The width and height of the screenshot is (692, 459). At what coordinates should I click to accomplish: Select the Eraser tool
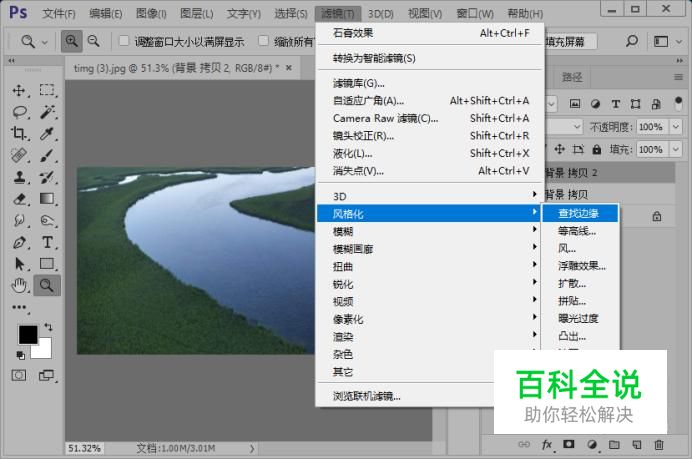click(19, 199)
